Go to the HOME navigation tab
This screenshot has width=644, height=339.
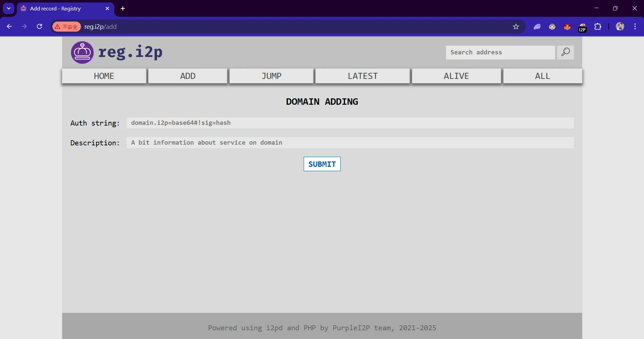pos(104,76)
